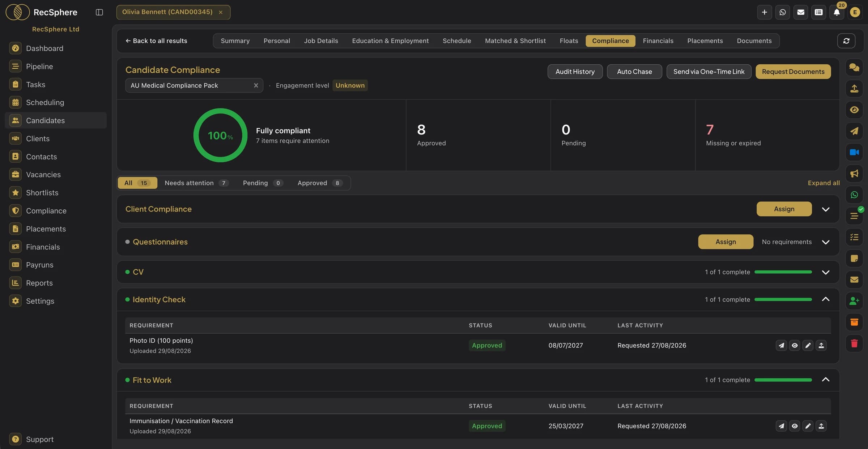Click Request Documents button
This screenshot has width=868, height=449.
point(793,72)
